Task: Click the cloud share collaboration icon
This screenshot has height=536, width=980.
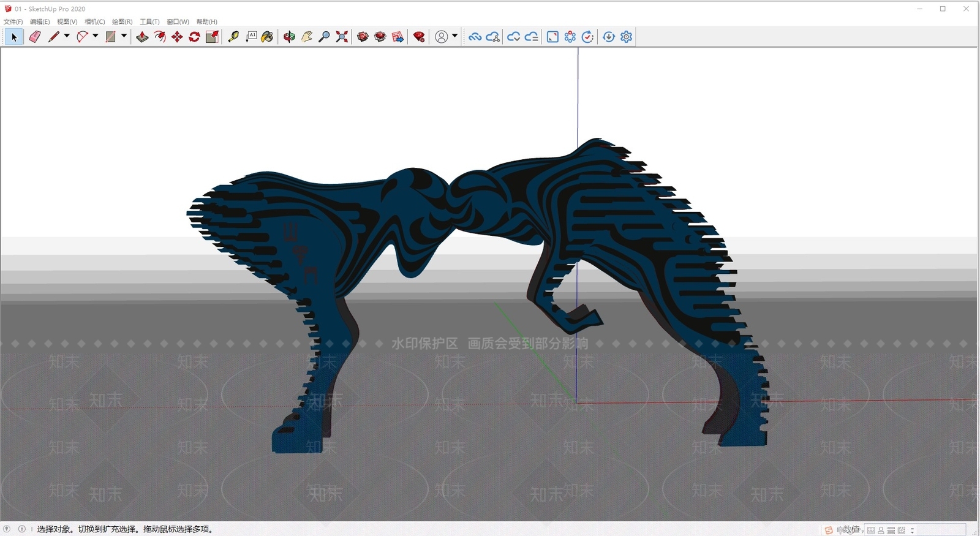Action: pos(492,37)
